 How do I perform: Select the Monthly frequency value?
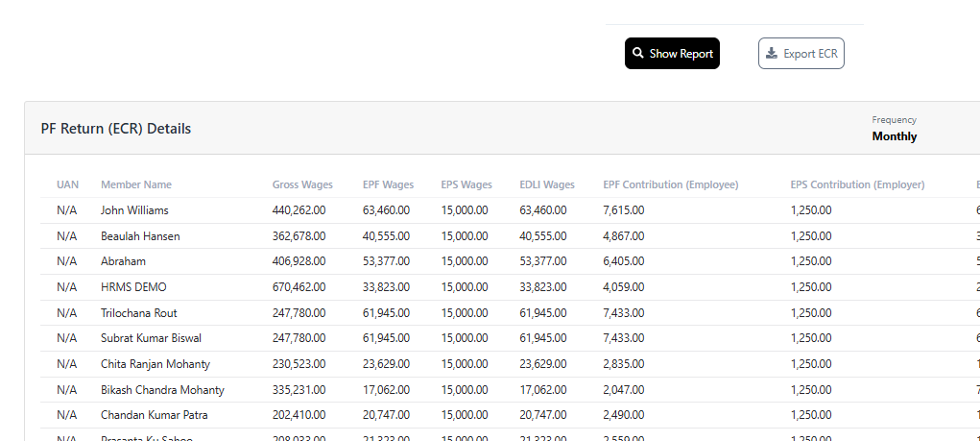pyautogui.click(x=894, y=136)
